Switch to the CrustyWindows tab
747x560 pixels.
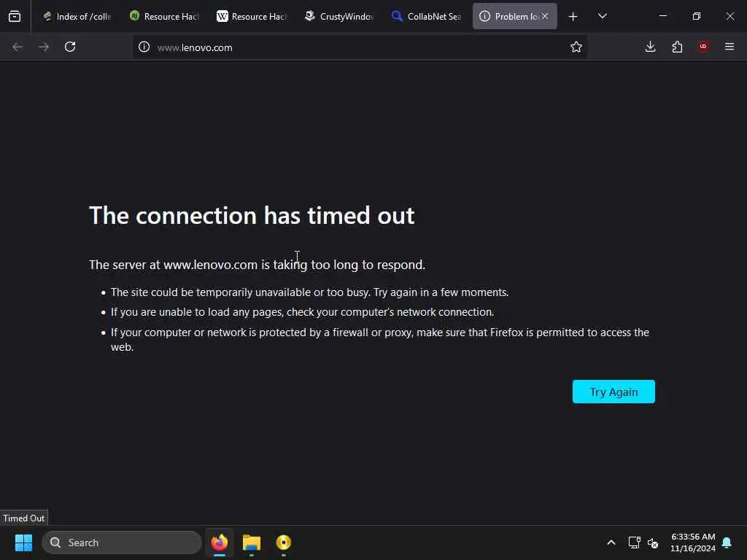(x=338, y=16)
